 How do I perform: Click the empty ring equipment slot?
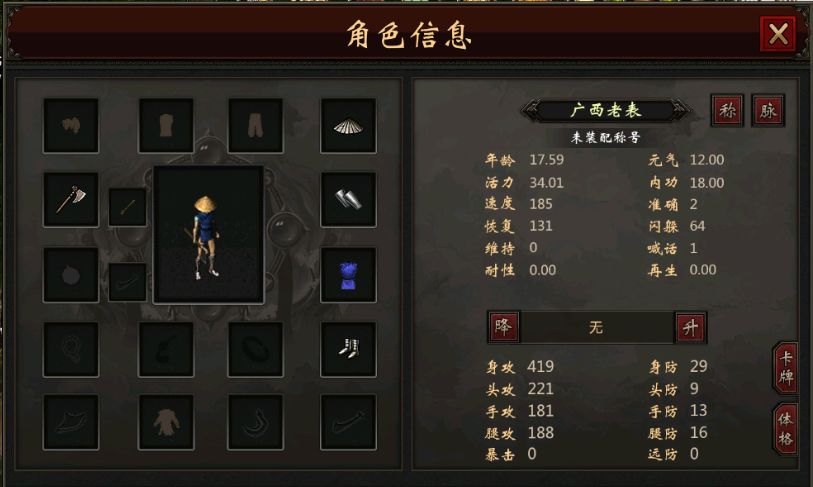[256, 349]
